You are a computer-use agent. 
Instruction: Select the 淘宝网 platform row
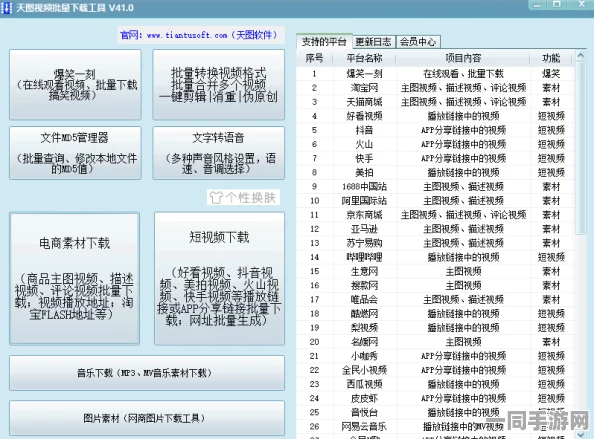coord(435,88)
